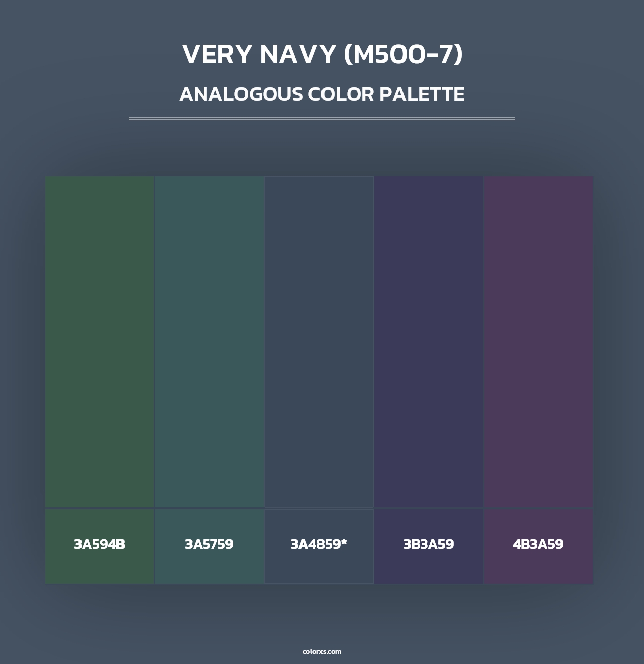Select the 3A594B hex code text
Screen dimensions: 644x664
point(100,544)
